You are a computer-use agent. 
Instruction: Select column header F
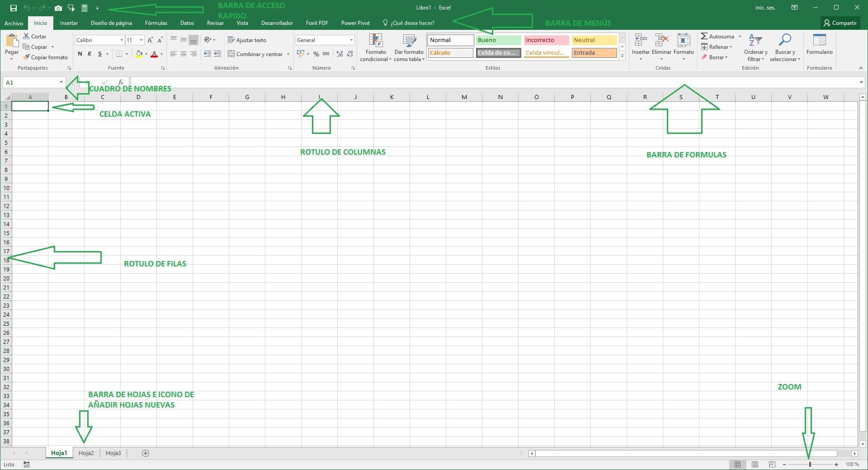coord(211,97)
